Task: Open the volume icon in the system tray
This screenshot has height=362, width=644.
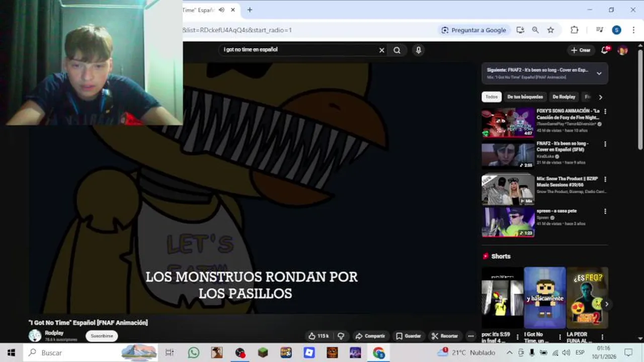Action: [567, 352]
